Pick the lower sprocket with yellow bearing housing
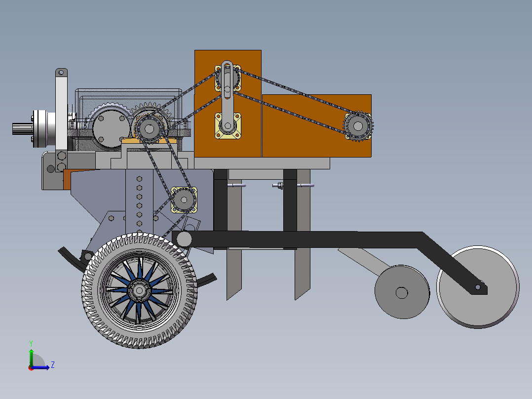 pos(184,199)
